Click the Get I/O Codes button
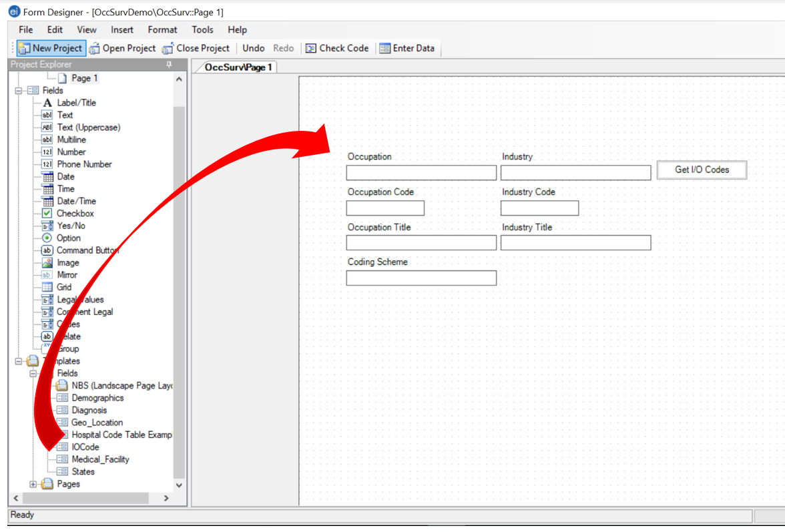 click(702, 170)
